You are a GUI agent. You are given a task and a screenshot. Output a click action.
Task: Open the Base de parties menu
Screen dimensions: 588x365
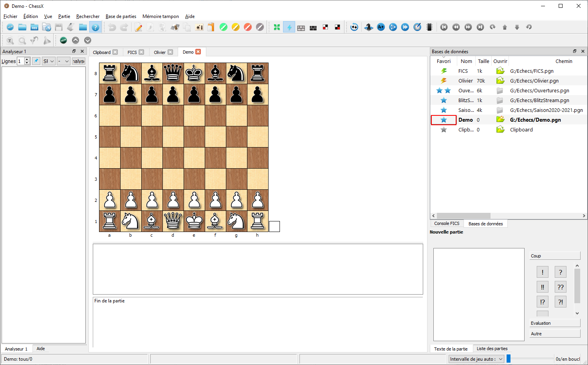121,16
